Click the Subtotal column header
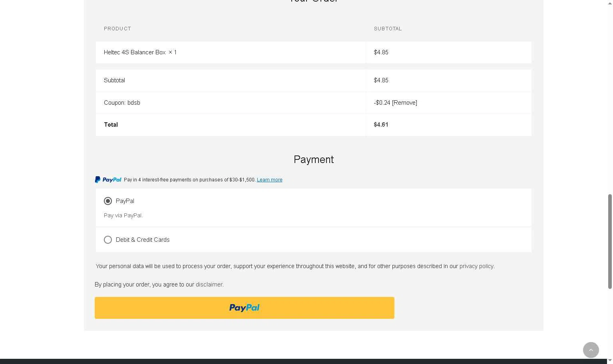The width and height of the screenshot is (613, 364). tap(388, 29)
